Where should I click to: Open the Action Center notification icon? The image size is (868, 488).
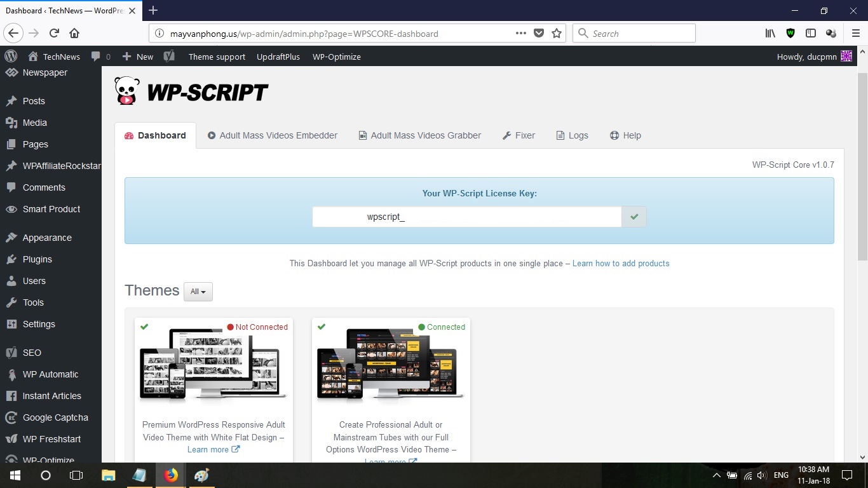tap(846, 475)
